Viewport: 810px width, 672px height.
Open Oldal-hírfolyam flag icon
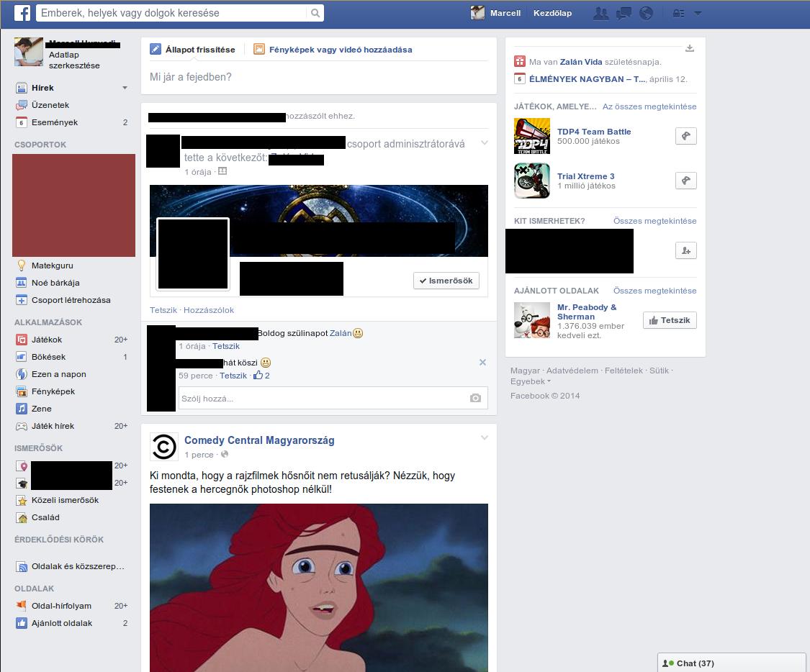click(21, 605)
